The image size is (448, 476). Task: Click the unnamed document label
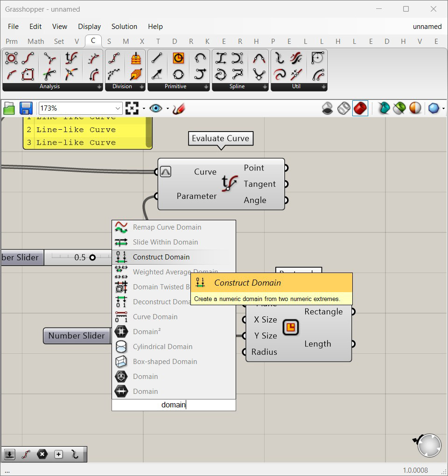pyautogui.click(x=427, y=27)
